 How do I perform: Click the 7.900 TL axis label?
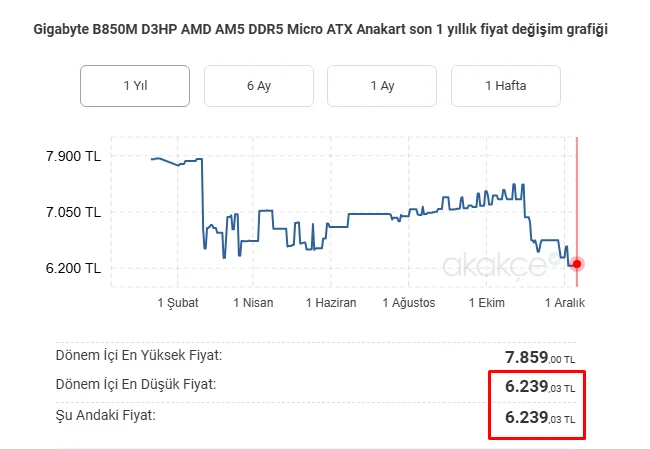coord(74,156)
